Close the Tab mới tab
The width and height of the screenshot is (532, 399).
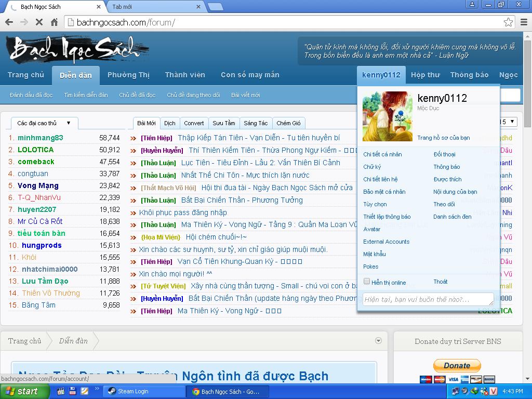(197, 7)
